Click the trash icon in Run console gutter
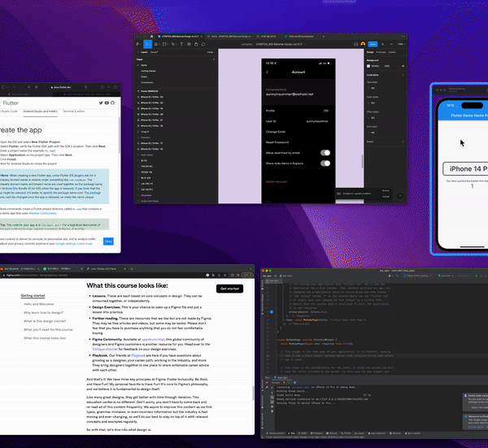Screen dimensions: 488x448 [x=272, y=411]
